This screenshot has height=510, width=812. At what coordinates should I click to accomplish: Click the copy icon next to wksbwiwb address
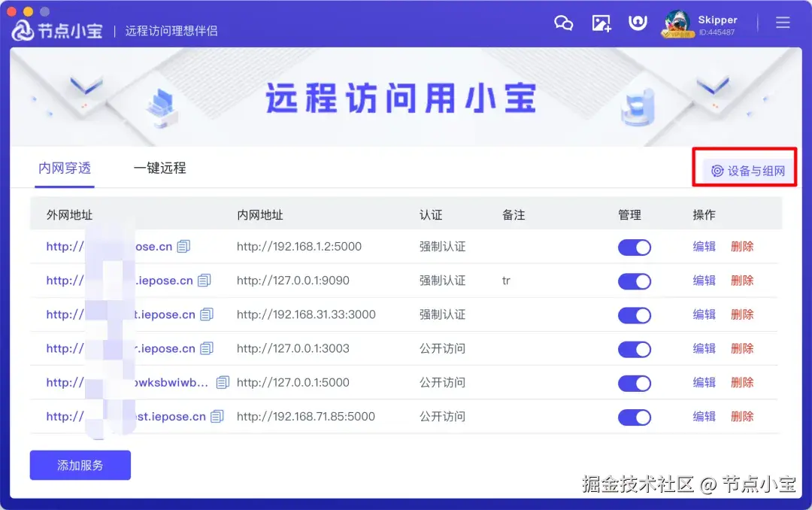coord(222,382)
